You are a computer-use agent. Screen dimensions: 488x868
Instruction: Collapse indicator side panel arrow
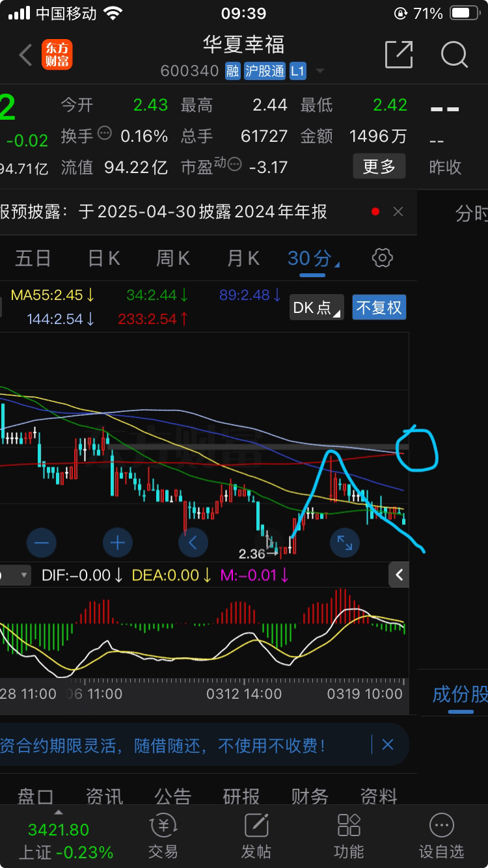399,575
